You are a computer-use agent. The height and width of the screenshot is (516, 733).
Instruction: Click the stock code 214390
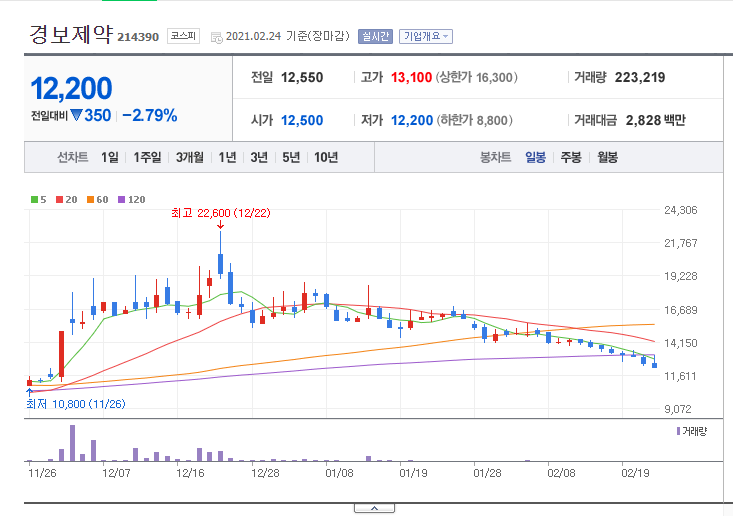click(138, 37)
